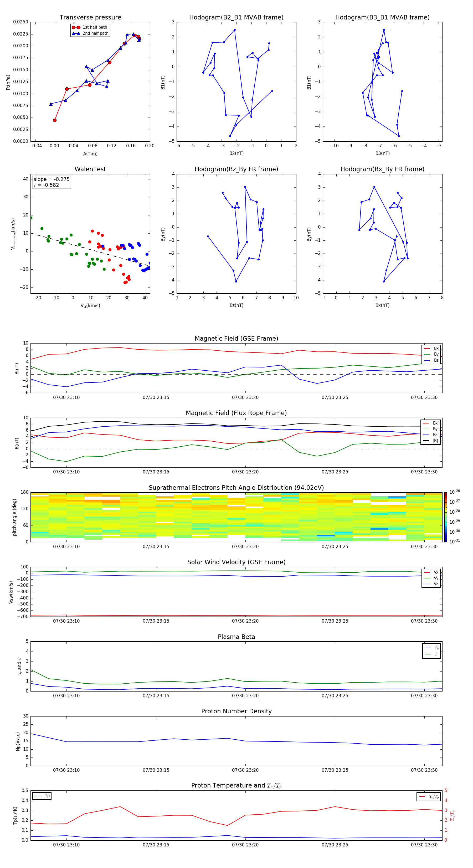Viewport: 473px width, 868px height.
Task: Click the 'Vz' legend entry
Action: (431, 584)
